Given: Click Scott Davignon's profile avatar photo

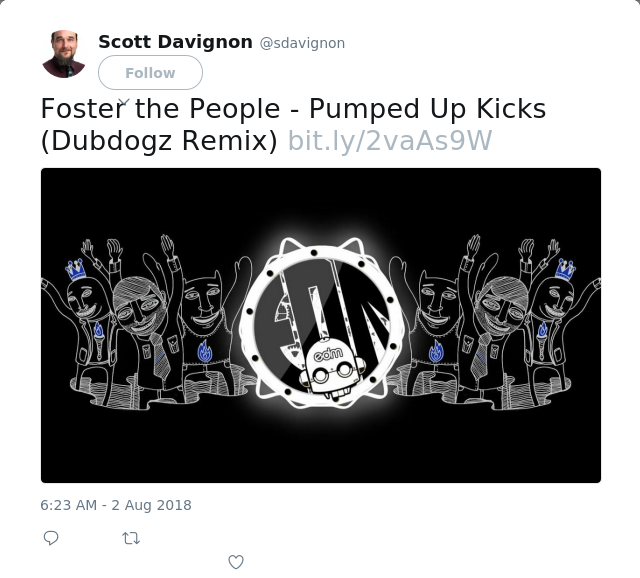Looking at the screenshot, I should tap(64, 54).
